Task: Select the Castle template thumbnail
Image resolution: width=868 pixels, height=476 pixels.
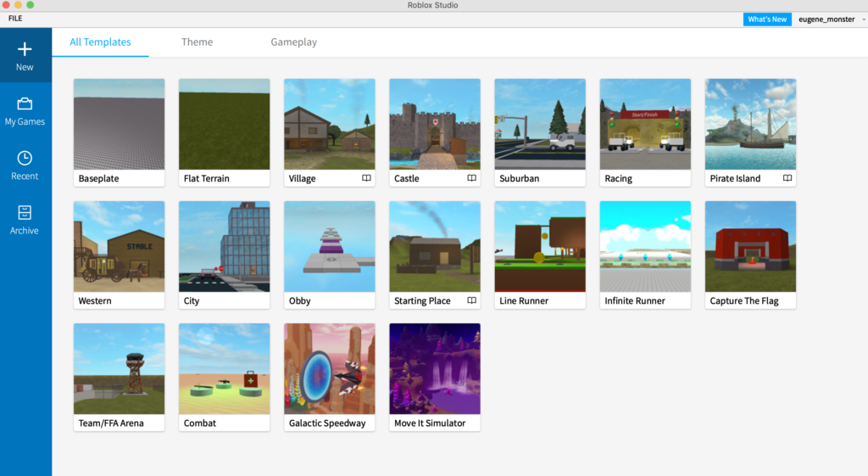Action: (x=435, y=124)
